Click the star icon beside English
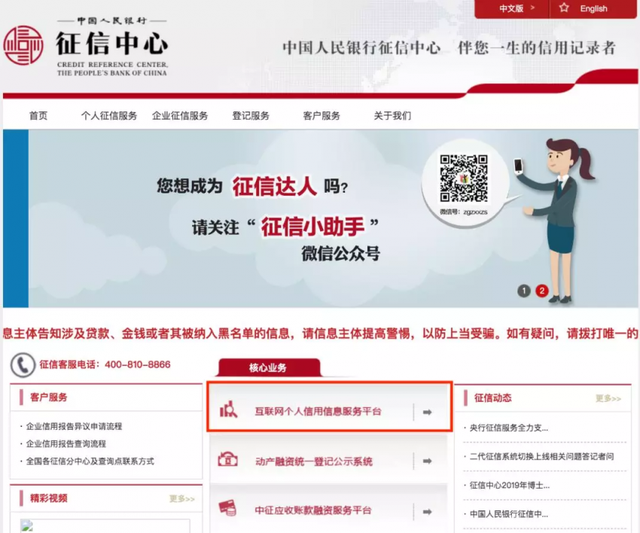Viewport: 640px width, 533px height. tap(564, 8)
